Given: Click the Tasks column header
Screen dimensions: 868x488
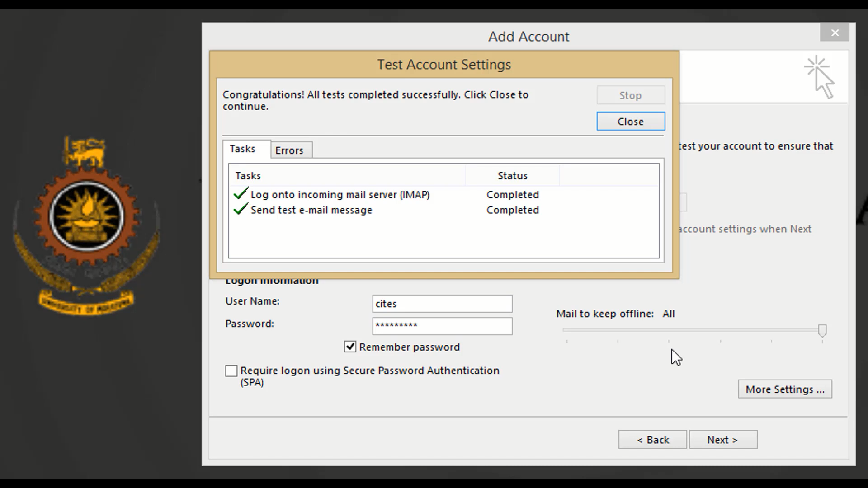Looking at the screenshot, I should [347, 176].
